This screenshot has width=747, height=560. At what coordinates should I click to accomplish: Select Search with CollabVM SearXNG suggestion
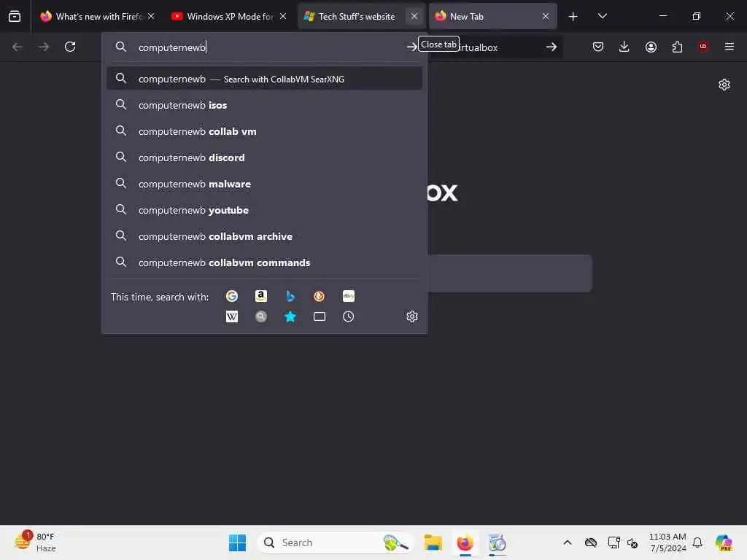[264, 79]
